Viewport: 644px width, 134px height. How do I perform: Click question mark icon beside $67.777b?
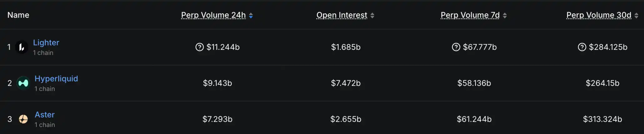pyautogui.click(x=456, y=47)
